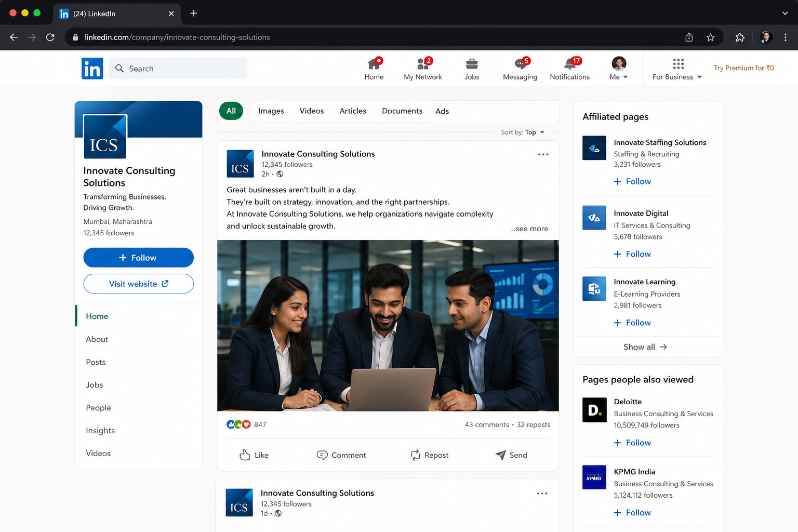Open browser extensions puzzle icon
This screenshot has height=532, width=798.
pyautogui.click(x=740, y=37)
